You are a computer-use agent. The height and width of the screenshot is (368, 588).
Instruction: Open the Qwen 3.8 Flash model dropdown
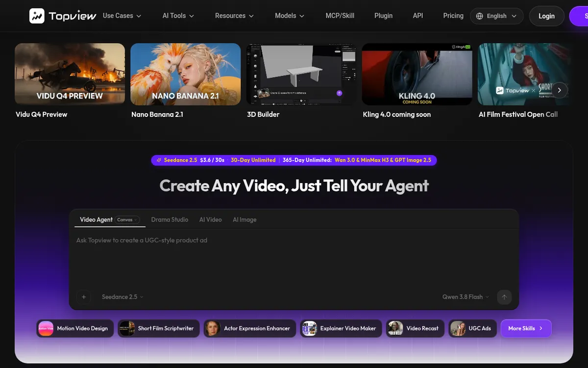pos(465,297)
